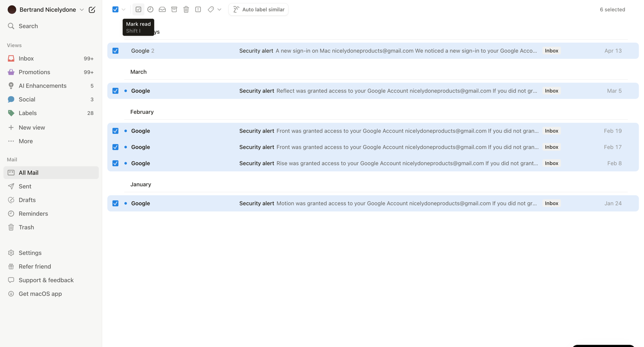
Task: Go to the Drafts folder label
Action: (x=27, y=200)
